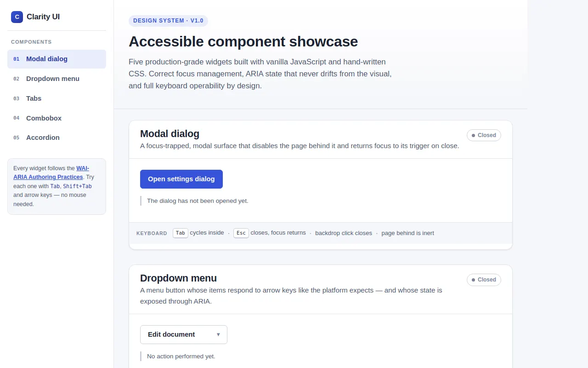Expand the Edit document dropdown
Image resolution: width=588 pixels, height=368 pixels.
[x=184, y=334]
